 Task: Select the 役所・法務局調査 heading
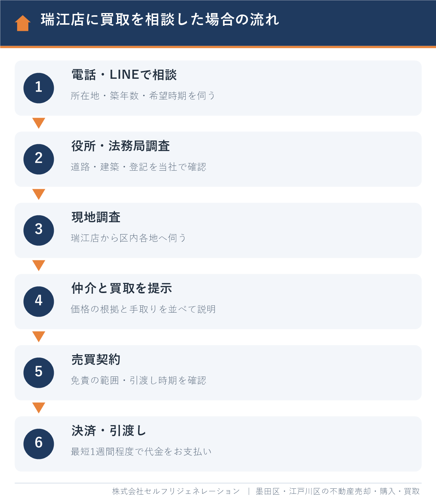pos(121,146)
